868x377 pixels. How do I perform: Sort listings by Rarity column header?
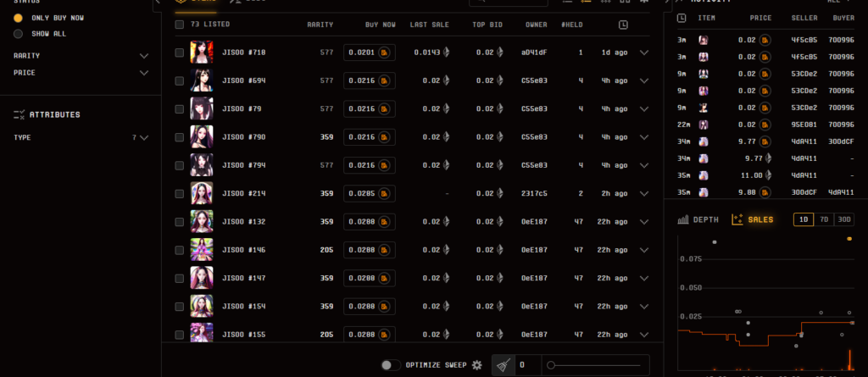tap(320, 25)
